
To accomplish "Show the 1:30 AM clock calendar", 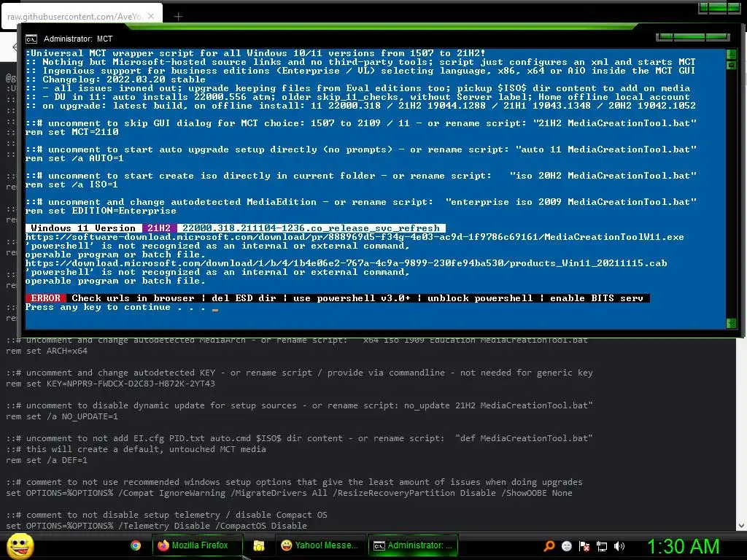I will [683, 546].
